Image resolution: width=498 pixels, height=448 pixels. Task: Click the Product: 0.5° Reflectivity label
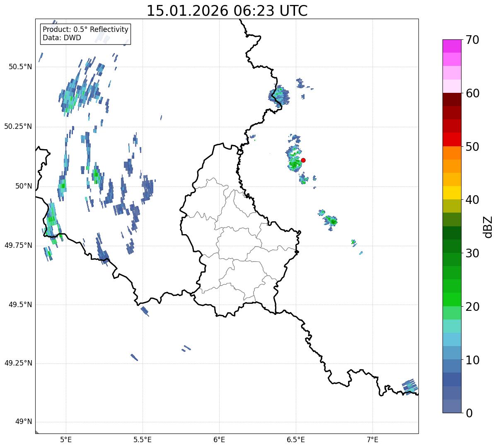pyautogui.click(x=85, y=29)
